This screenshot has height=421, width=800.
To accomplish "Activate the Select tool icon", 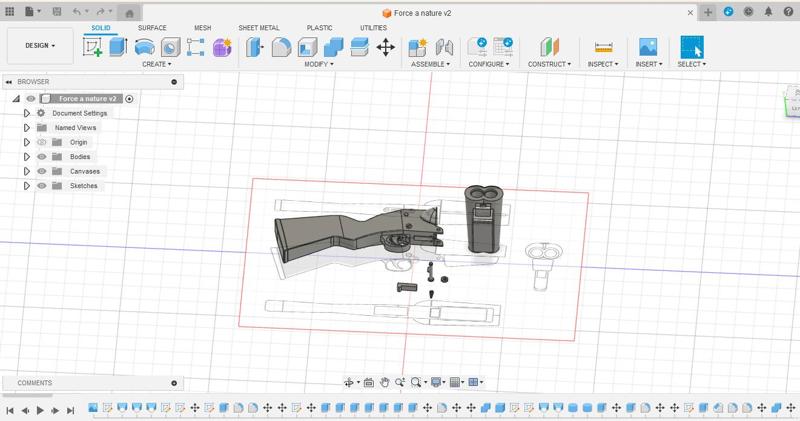I will (692, 47).
